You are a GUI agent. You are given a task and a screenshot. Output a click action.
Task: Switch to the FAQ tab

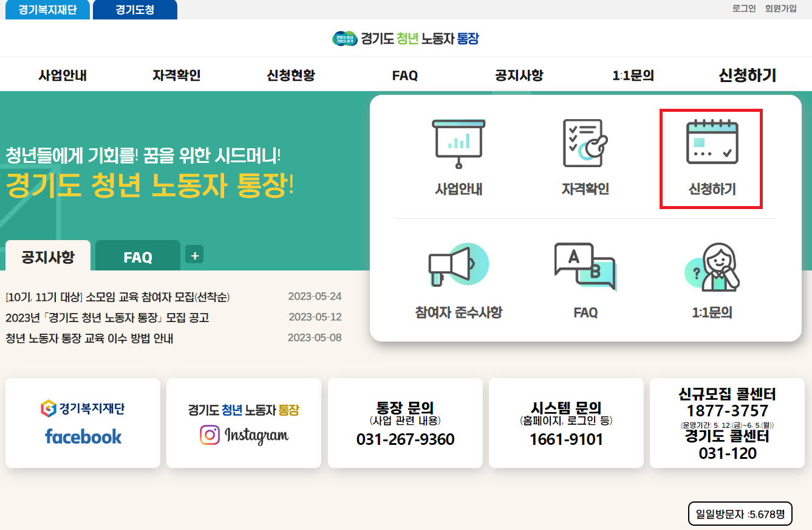[x=137, y=256]
